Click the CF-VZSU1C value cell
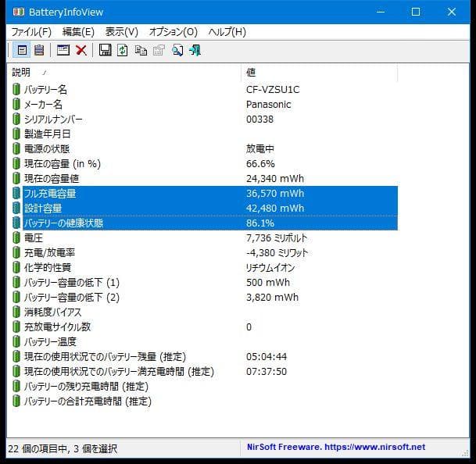The width and height of the screenshot is (476, 464). point(273,90)
